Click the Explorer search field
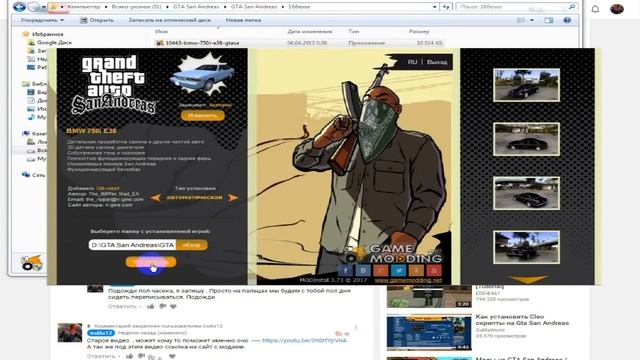 coord(516,7)
